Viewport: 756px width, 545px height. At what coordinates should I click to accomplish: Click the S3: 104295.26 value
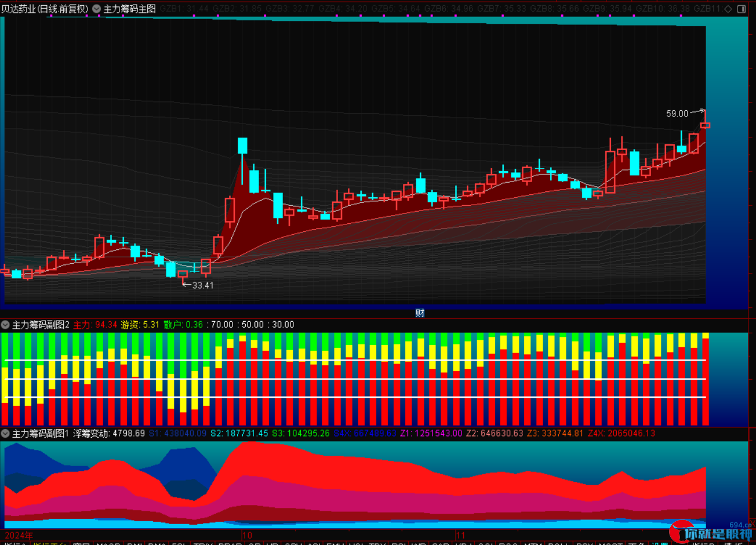coord(300,433)
